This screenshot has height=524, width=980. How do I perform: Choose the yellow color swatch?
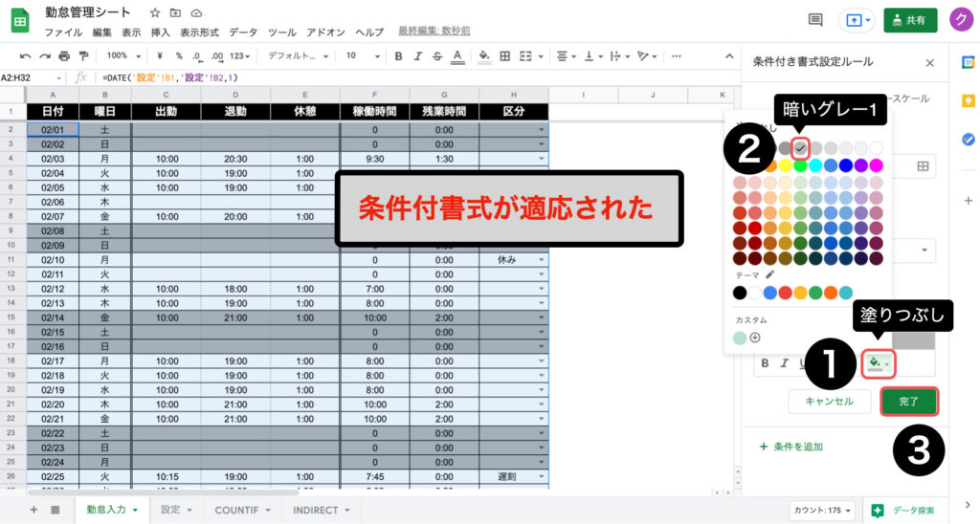786,165
